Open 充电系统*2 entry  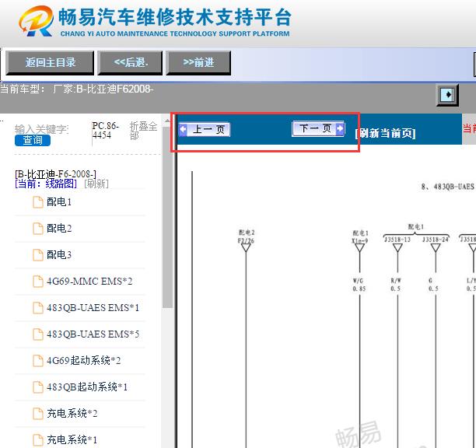tap(72, 413)
